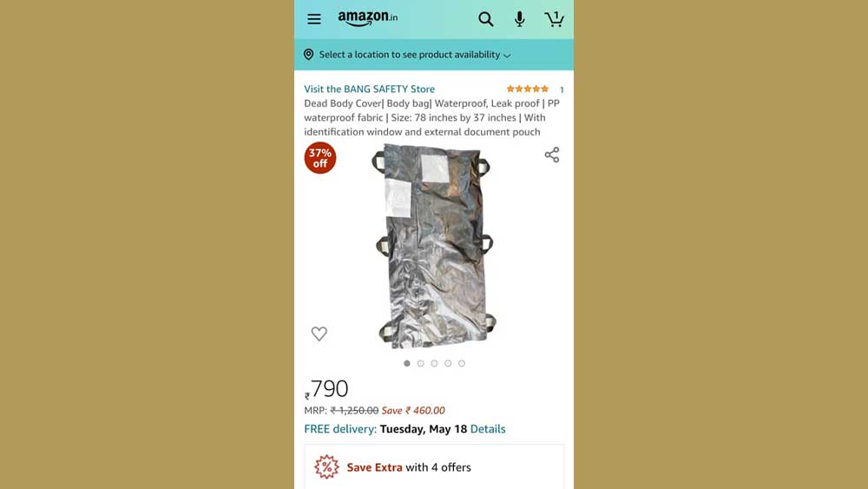Share this product using the share icon
The height and width of the screenshot is (489, 868).
click(x=552, y=155)
